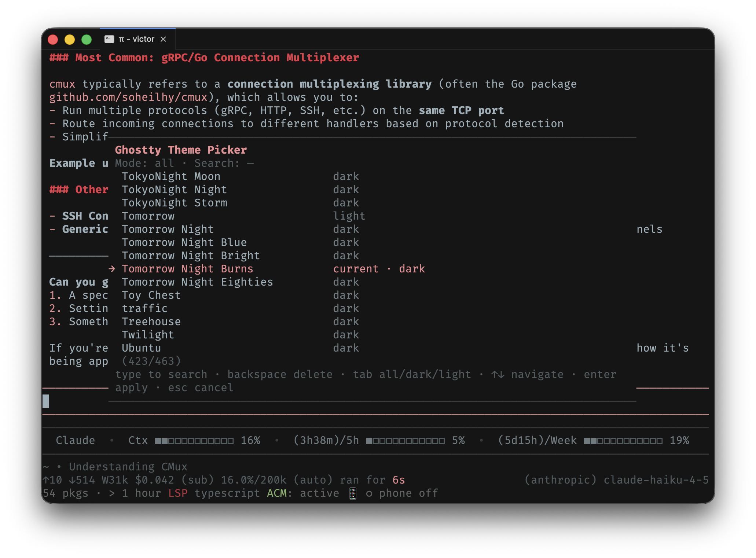The width and height of the screenshot is (756, 558).
Task: Click the red close window button
Action: point(53,39)
